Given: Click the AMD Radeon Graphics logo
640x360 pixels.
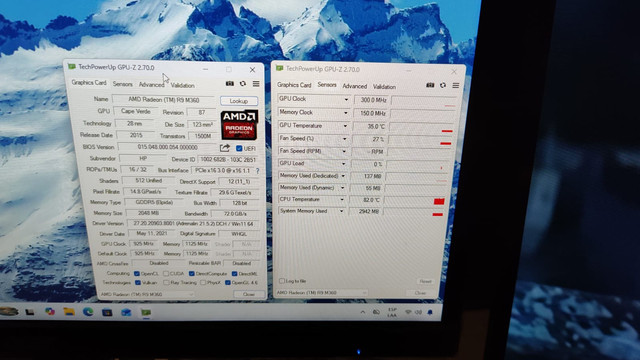Looking at the screenshot, I should point(239,124).
